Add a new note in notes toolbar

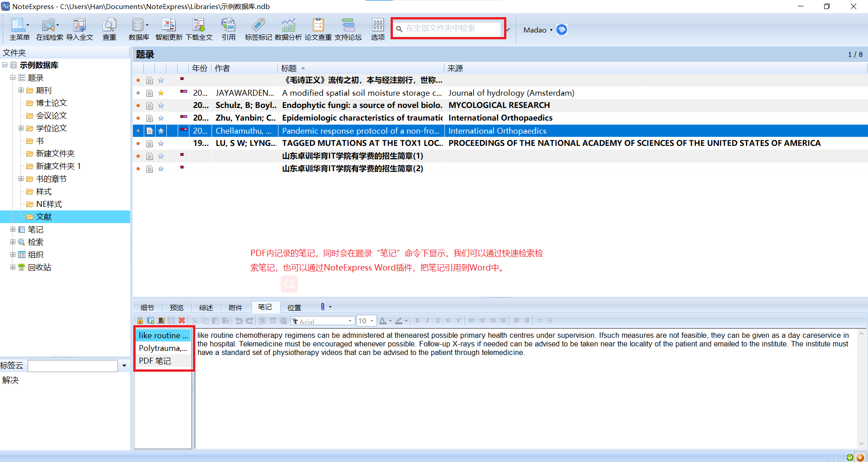[x=151, y=321]
